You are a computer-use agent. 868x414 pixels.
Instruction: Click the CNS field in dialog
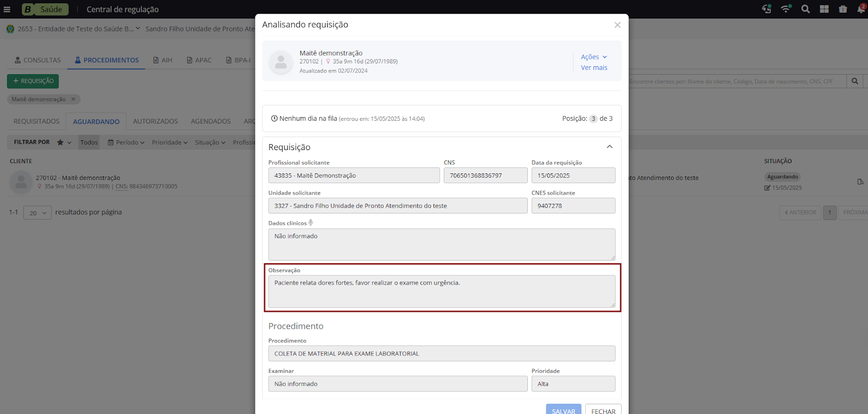coord(486,176)
